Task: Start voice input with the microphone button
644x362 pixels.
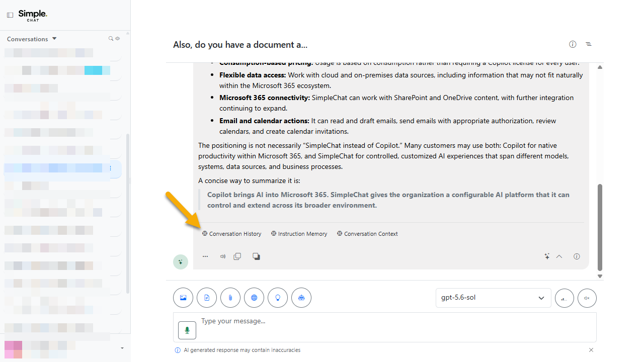Action: [187, 330]
